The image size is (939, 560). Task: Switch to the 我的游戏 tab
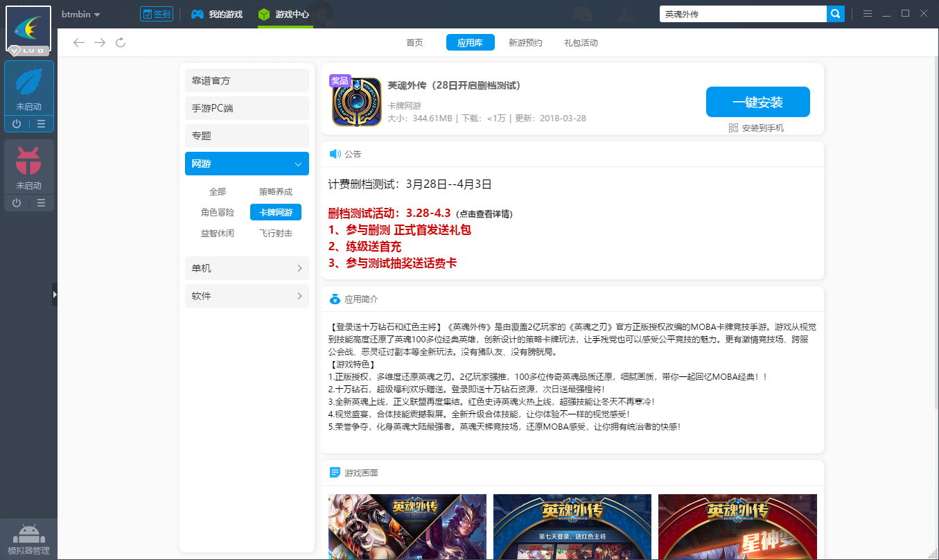coord(217,14)
